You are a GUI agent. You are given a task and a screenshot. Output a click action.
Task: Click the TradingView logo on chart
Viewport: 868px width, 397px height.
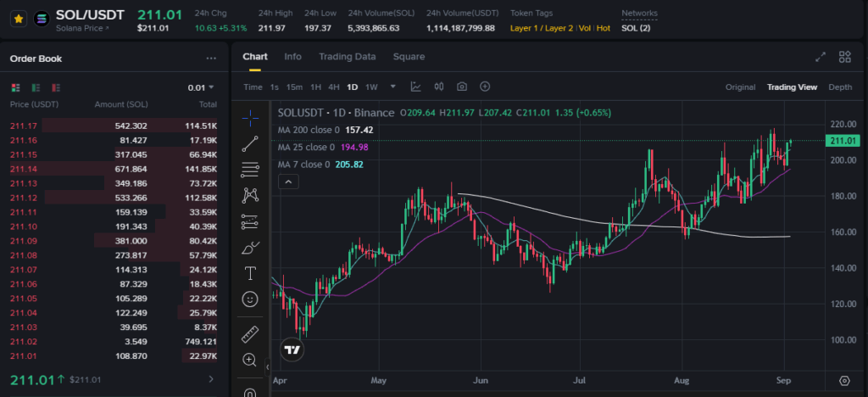(x=292, y=350)
